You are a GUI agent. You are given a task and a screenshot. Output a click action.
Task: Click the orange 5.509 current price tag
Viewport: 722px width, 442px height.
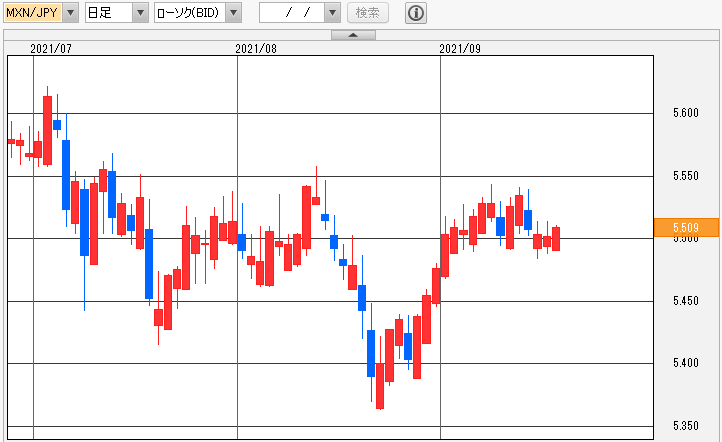coord(686,227)
